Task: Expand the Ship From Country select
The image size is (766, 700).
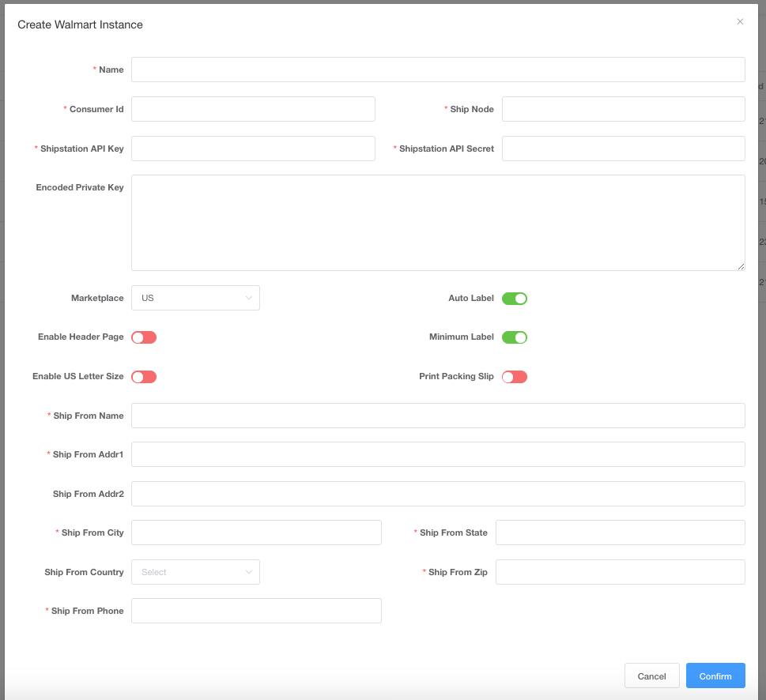Action: click(195, 572)
